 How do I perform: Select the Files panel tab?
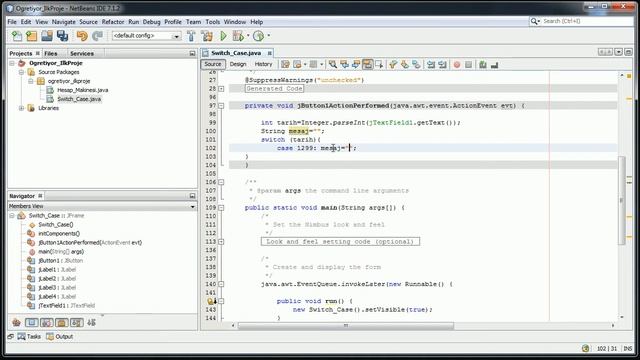click(x=51, y=53)
